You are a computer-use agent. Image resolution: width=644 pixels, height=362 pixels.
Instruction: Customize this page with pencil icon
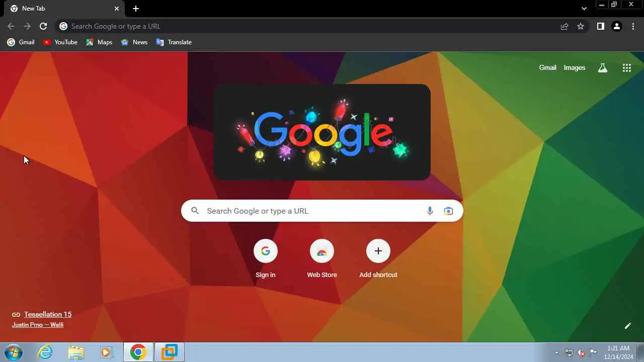point(627,326)
